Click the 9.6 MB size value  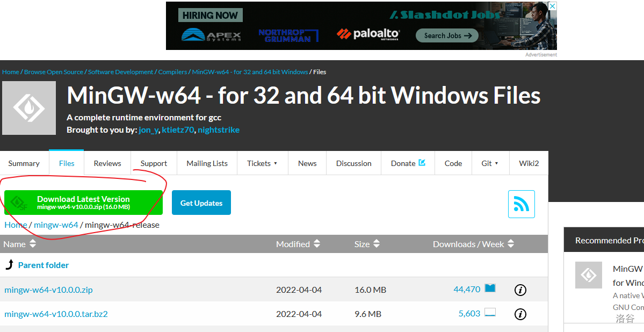(x=368, y=314)
